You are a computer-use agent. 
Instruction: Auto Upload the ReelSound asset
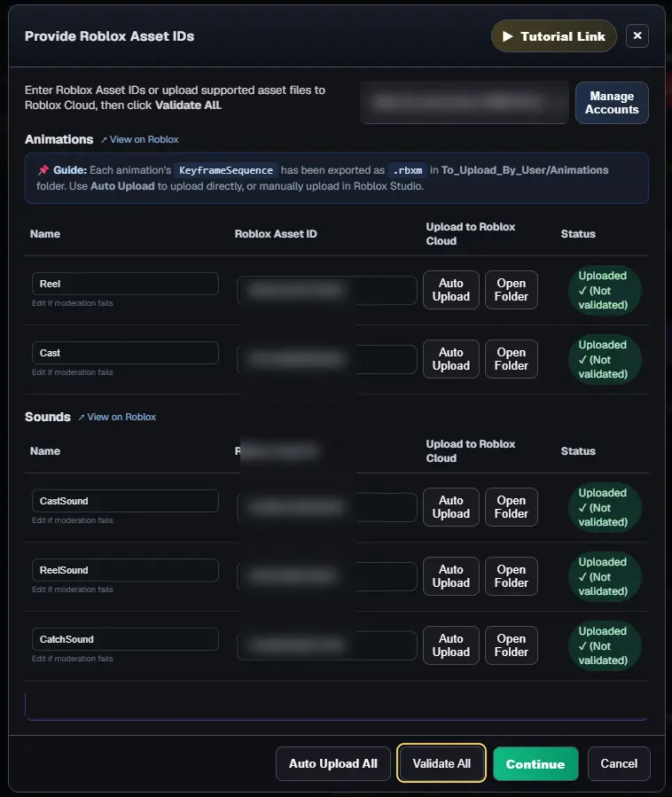coord(451,576)
